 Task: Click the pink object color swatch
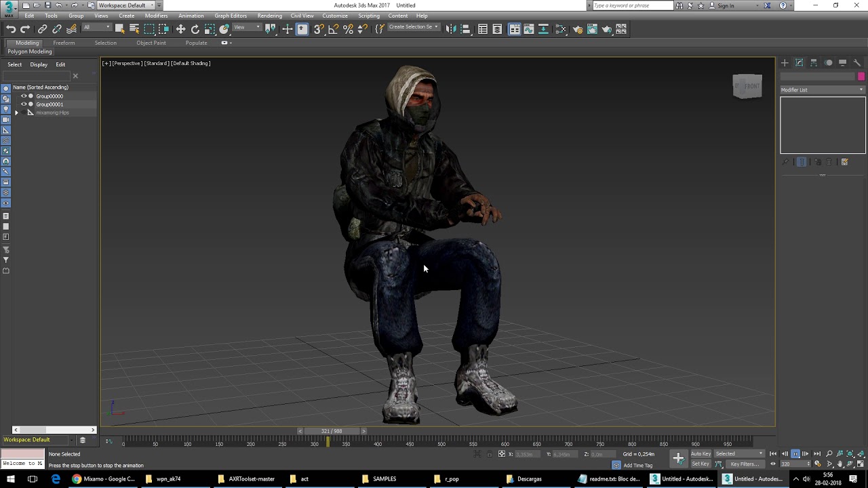(861, 77)
